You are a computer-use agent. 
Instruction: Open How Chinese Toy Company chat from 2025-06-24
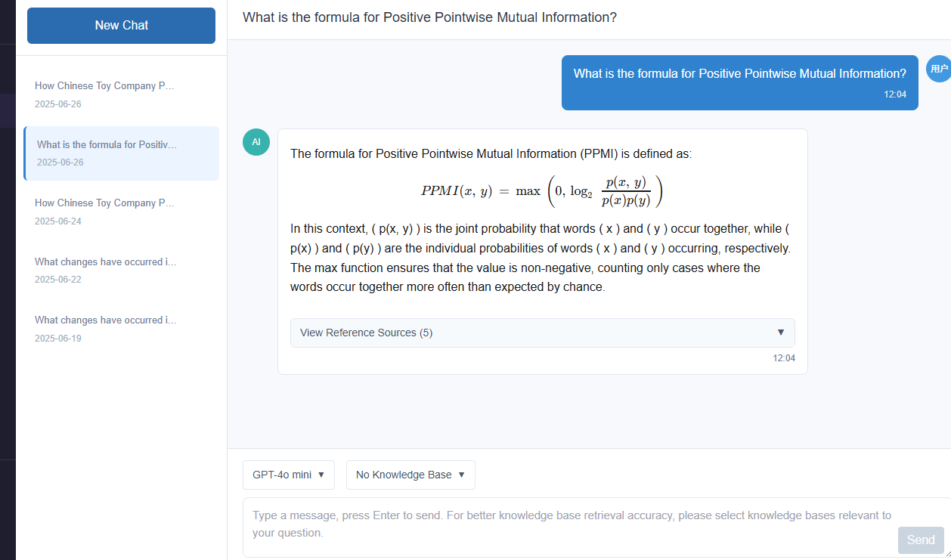(121, 212)
